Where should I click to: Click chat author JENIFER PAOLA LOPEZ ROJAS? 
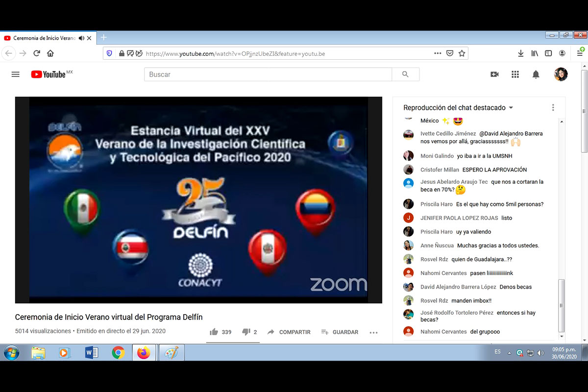click(459, 218)
